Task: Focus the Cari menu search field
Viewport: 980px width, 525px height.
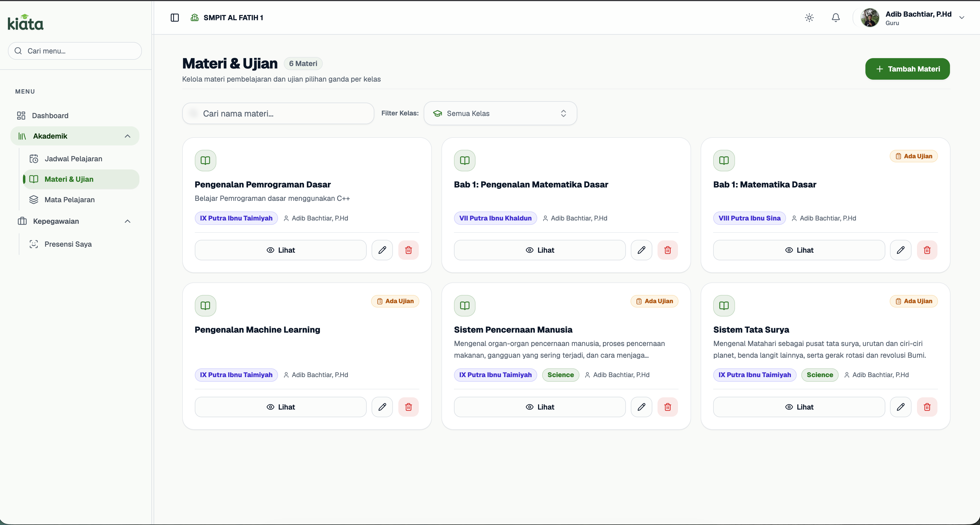Action: coord(75,51)
